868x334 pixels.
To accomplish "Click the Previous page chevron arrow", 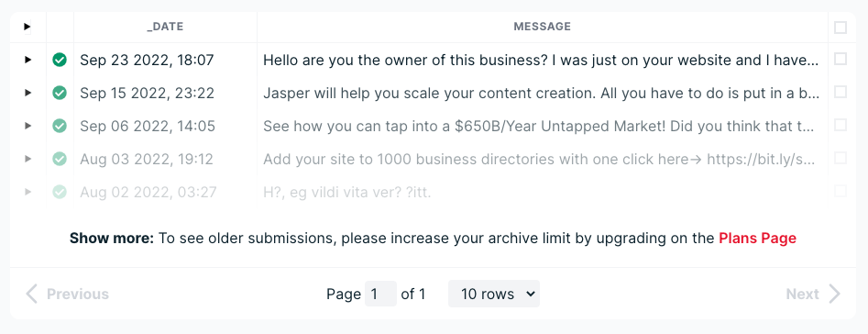I will coord(31,294).
